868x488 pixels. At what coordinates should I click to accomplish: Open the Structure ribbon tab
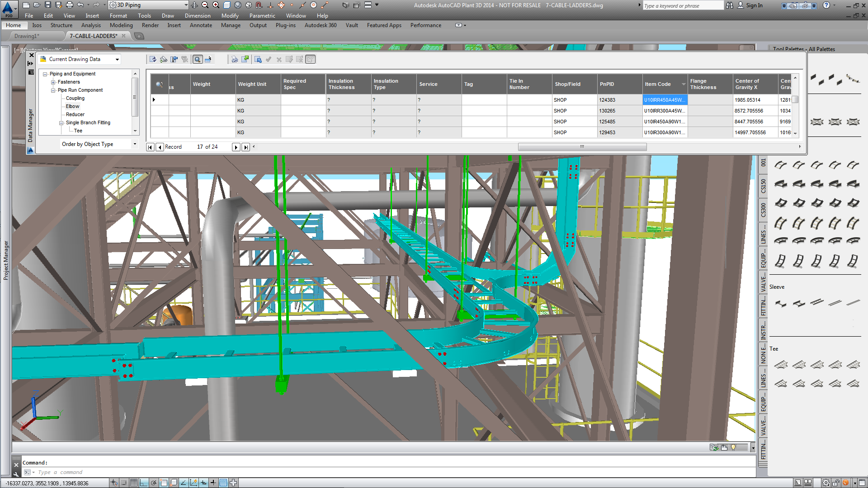[61, 25]
